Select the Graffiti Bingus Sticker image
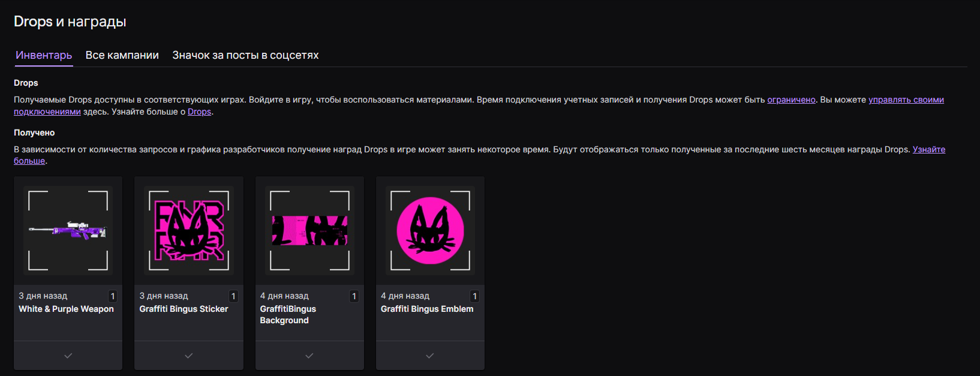980x376 pixels. point(189,230)
